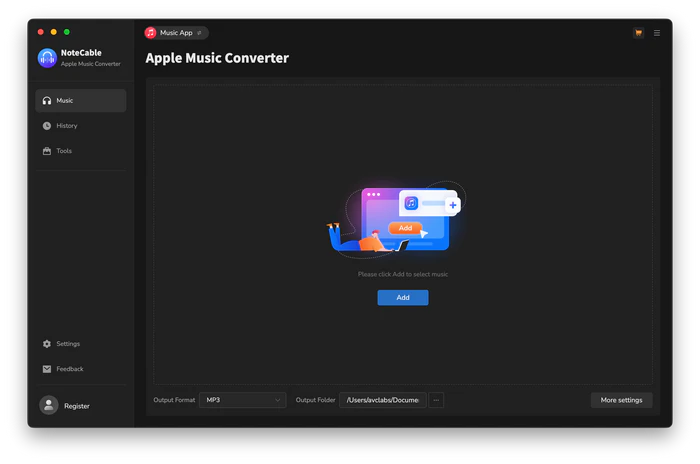The width and height of the screenshot is (700, 464).
Task: Click Register to sign in
Action: click(77, 406)
